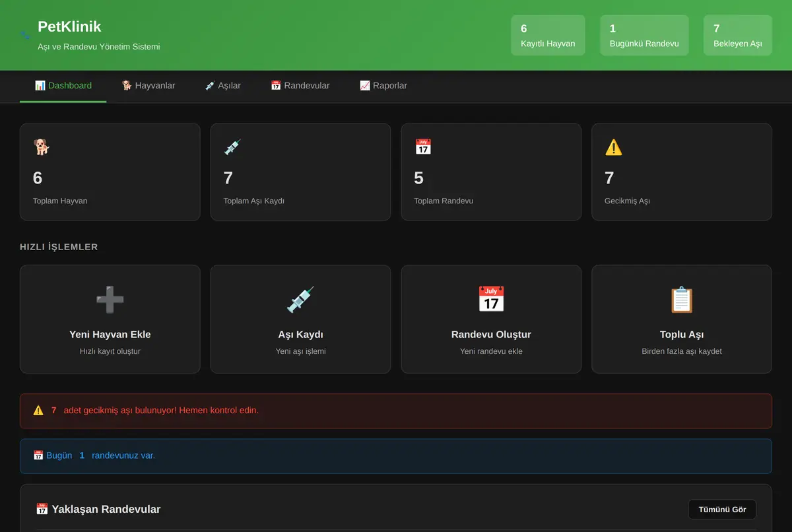
Task: Click the HIZLI İŞLEMLER heading
Action: point(59,247)
